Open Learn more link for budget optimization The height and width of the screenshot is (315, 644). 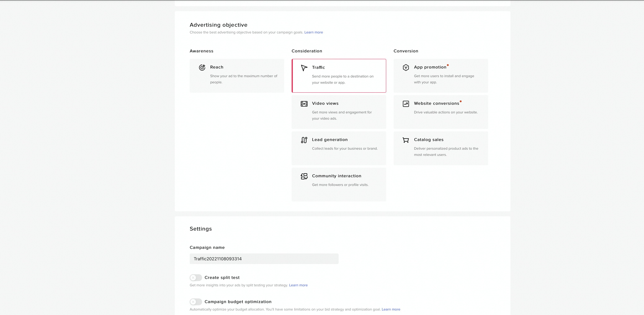click(391, 309)
